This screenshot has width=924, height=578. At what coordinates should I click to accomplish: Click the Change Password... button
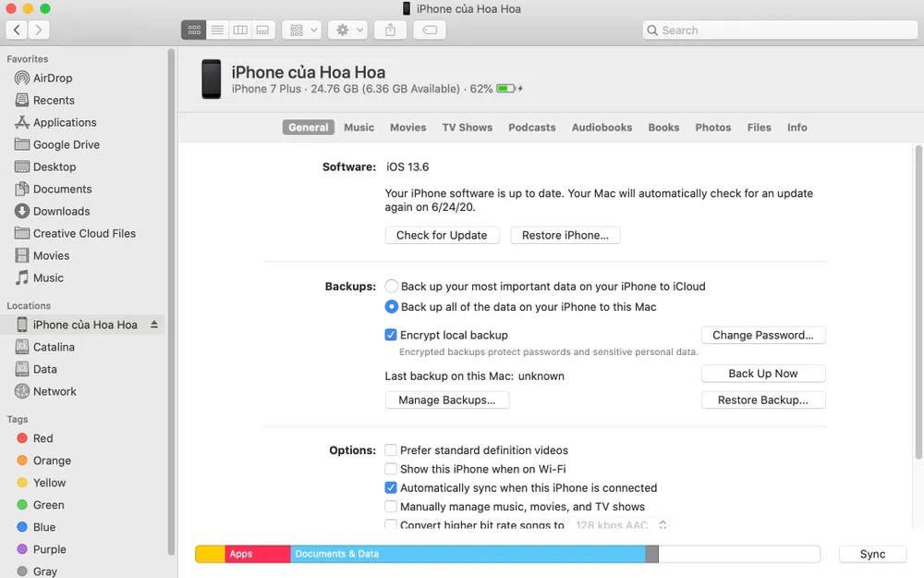tap(763, 335)
